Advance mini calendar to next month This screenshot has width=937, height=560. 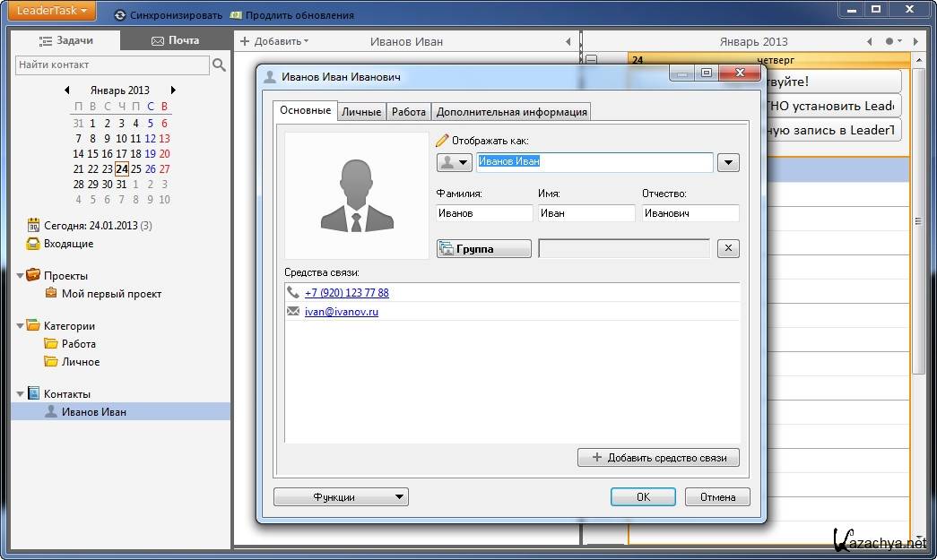tap(173, 90)
